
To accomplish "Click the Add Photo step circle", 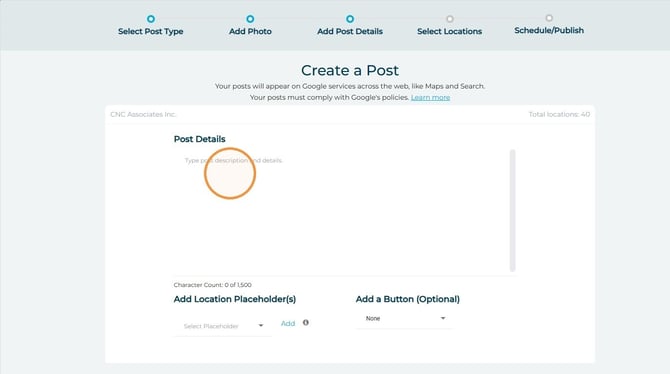I will [x=250, y=19].
